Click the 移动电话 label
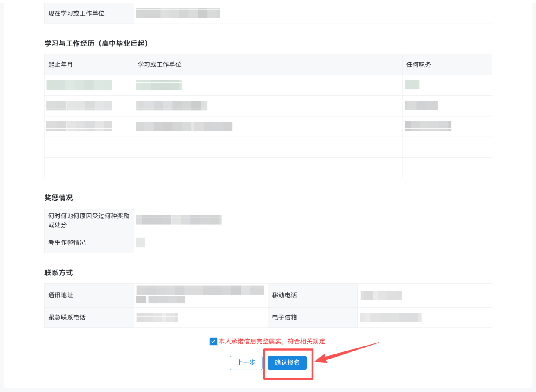Image resolution: width=536 pixels, height=392 pixels. click(284, 295)
